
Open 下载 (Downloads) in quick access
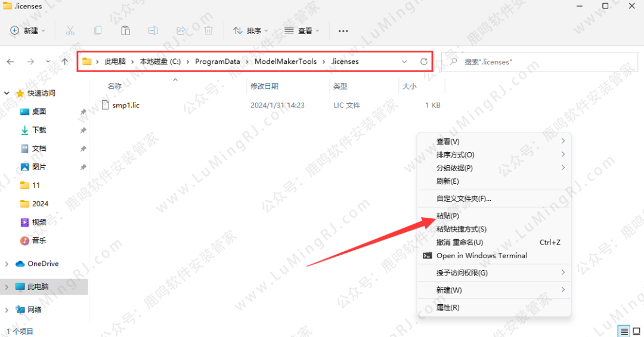point(39,130)
